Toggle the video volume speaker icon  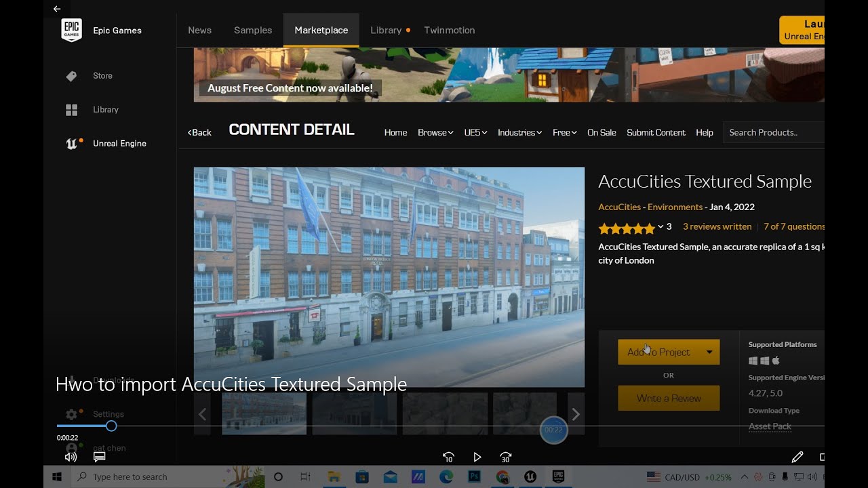click(71, 457)
